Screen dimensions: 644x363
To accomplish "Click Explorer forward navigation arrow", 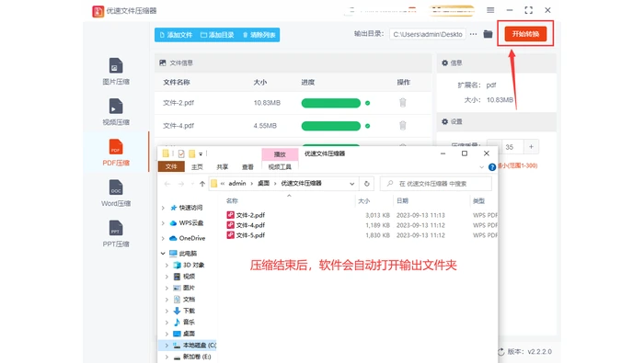I will [x=180, y=184].
